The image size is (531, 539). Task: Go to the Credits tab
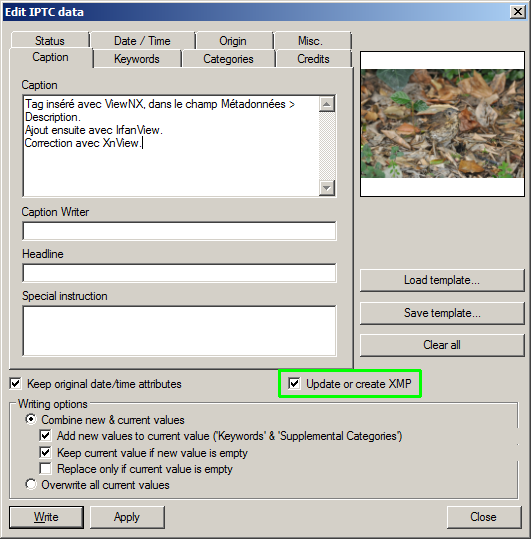(313, 59)
